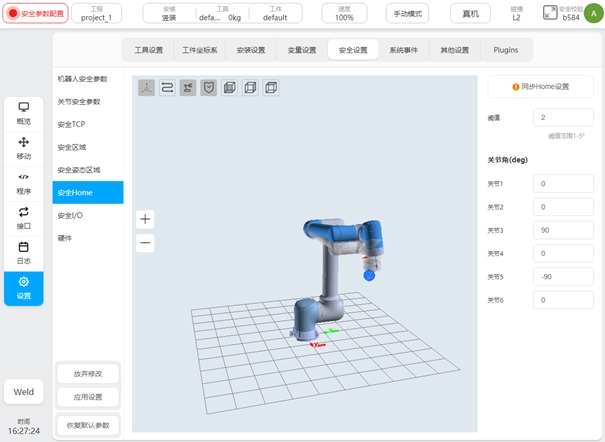This screenshot has height=442, width=605.
Task: Toggle the safety shield display icon
Action: click(209, 88)
